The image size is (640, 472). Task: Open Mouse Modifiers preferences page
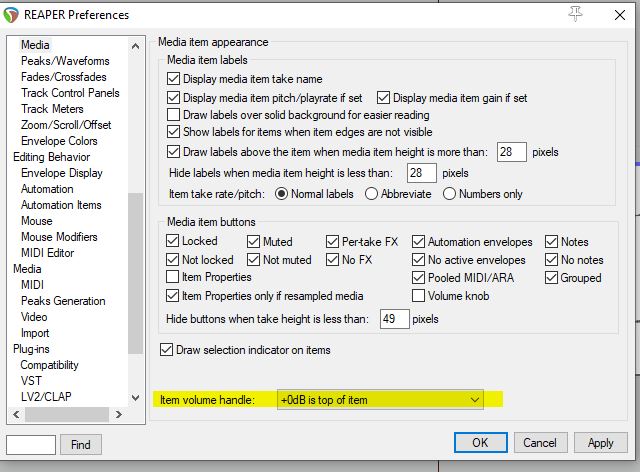coord(59,237)
